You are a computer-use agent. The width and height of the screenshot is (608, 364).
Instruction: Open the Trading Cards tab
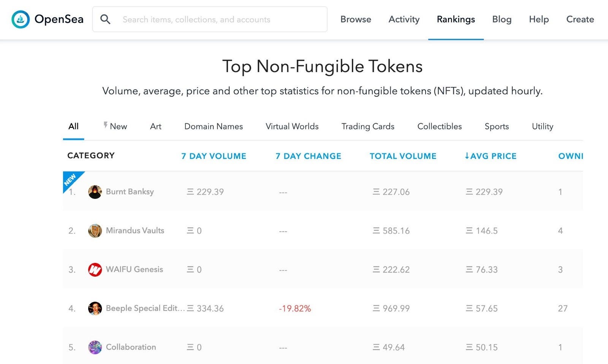coord(367,126)
